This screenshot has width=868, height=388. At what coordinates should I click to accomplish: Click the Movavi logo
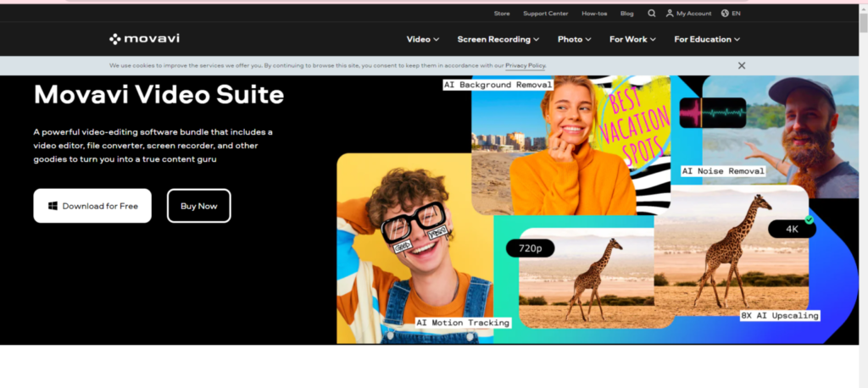pyautogui.click(x=144, y=39)
